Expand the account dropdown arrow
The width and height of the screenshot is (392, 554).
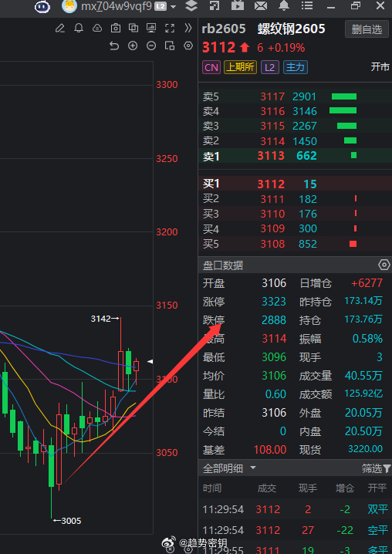pos(173,7)
